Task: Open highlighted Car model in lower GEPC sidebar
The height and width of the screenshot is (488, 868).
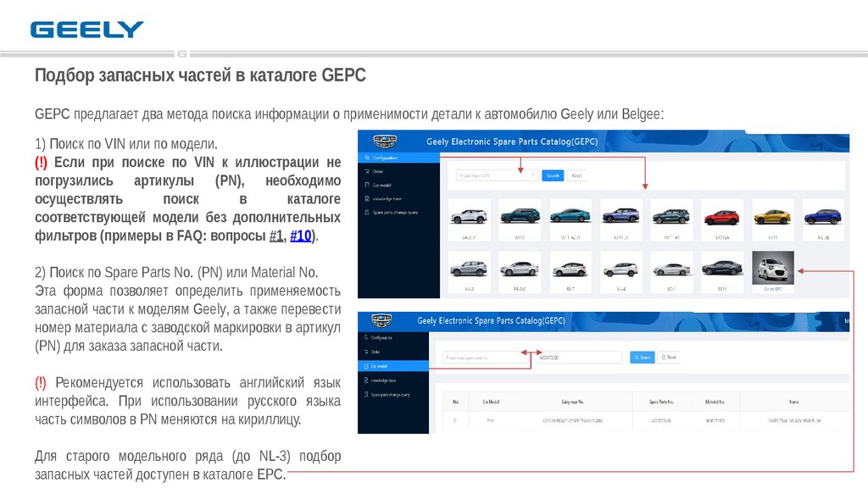Action: 393,366
